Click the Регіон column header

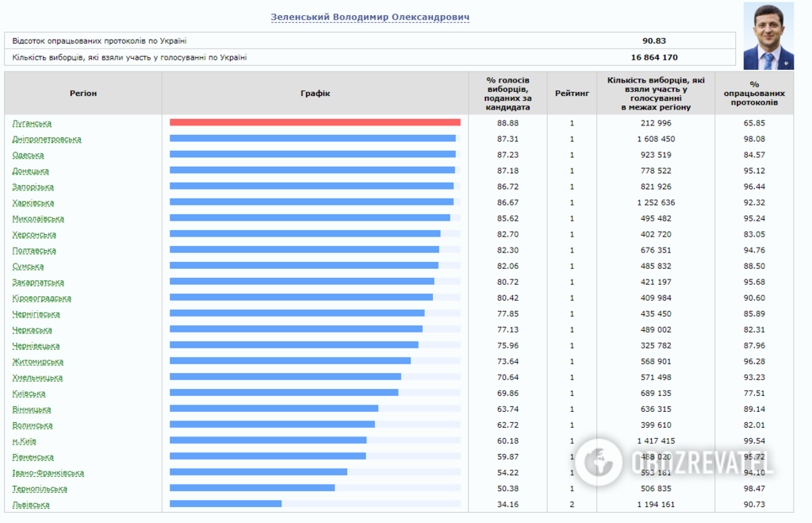(x=83, y=94)
